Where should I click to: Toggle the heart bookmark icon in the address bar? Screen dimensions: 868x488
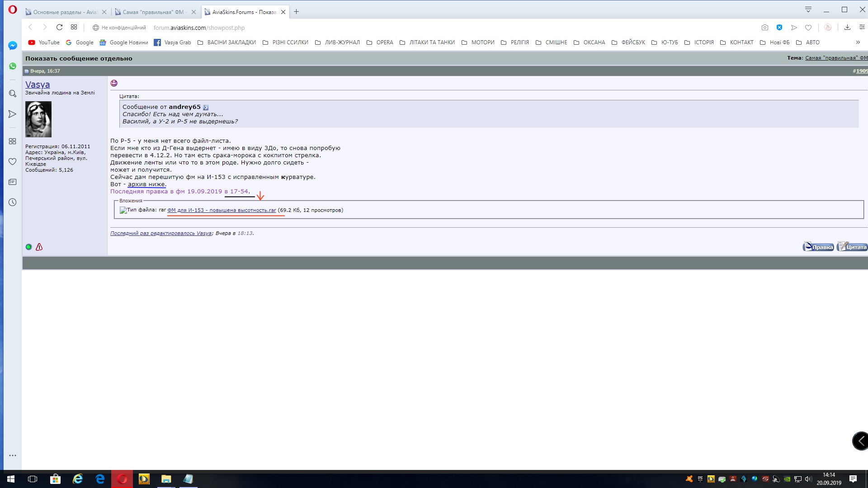click(x=808, y=28)
